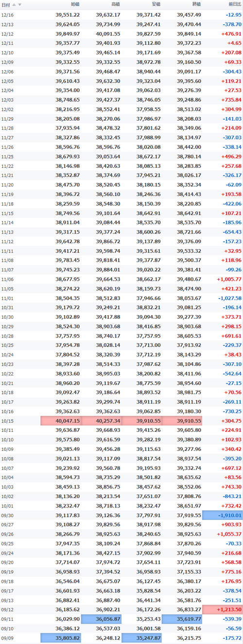Select the 高値 column header
Image resolution: width=243 pixels, height=644 pixels.
pos(116,4)
